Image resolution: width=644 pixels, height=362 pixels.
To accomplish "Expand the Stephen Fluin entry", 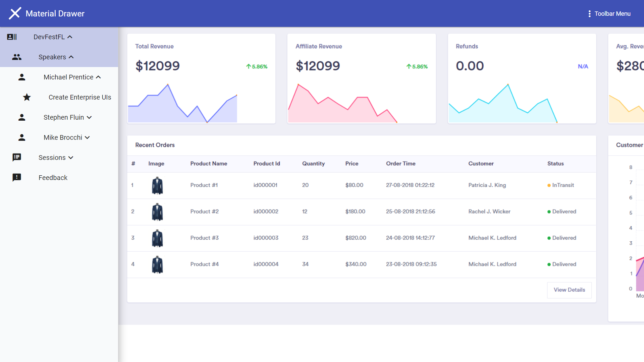I will (x=89, y=117).
